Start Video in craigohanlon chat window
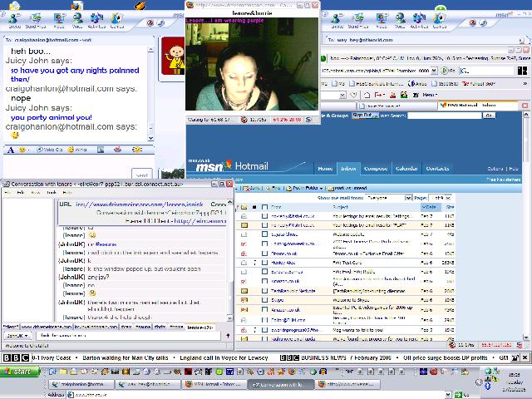This screenshot has height=399, width=532. click(x=59, y=20)
